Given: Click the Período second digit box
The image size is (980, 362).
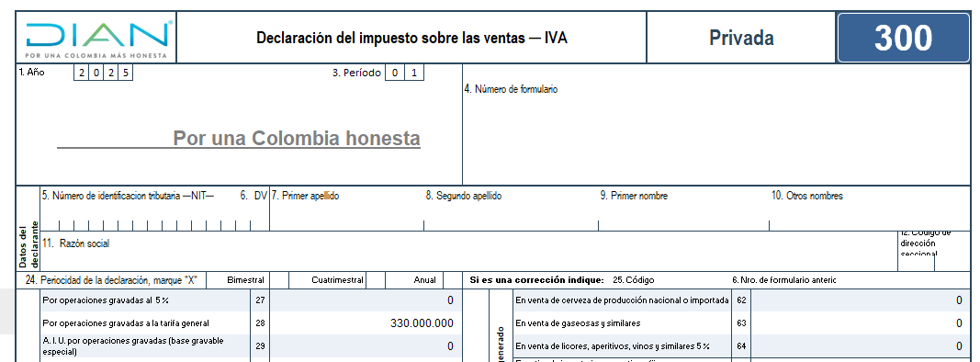Looking at the screenshot, I should pyautogui.click(x=413, y=73).
